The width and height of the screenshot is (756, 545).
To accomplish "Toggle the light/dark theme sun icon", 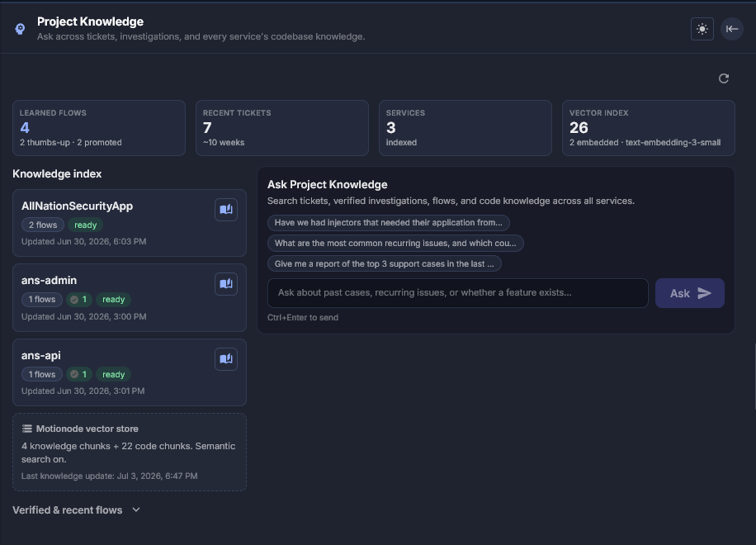I will 702,29.
